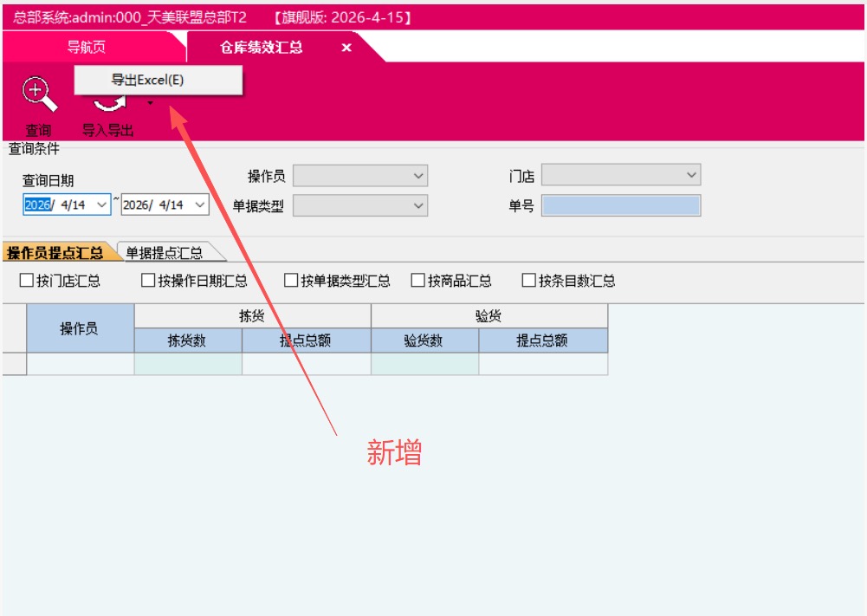Expand the 单据类型 combo box
Viewport: 867px width, 616px height.
tap(419, 205)
